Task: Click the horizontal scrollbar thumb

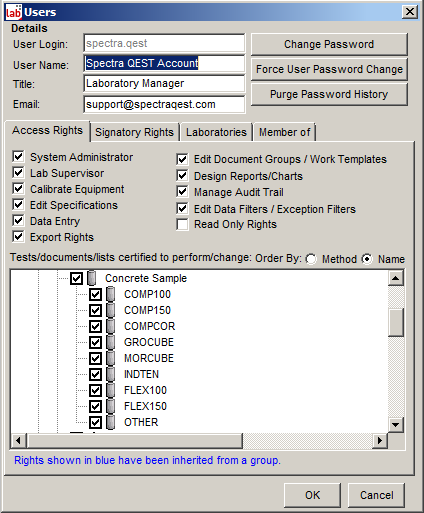Action: point(135,441)
